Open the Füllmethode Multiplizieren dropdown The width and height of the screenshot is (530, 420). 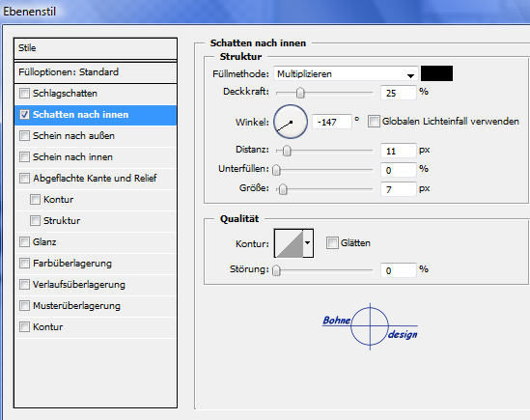click(x=346, y=73)
